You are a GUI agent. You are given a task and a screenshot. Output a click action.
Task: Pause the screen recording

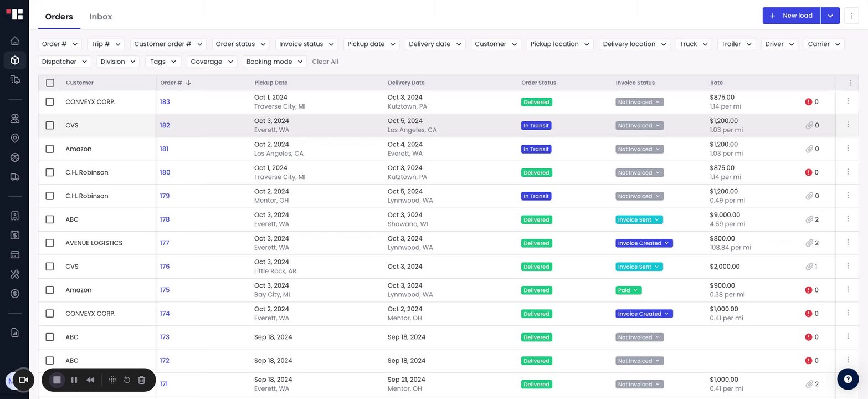pyautogui.click(x=74, y=380)
